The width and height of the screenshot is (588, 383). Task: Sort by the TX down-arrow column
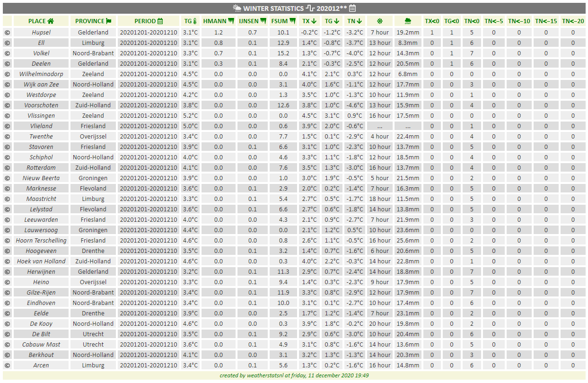[x=309, y=21]
